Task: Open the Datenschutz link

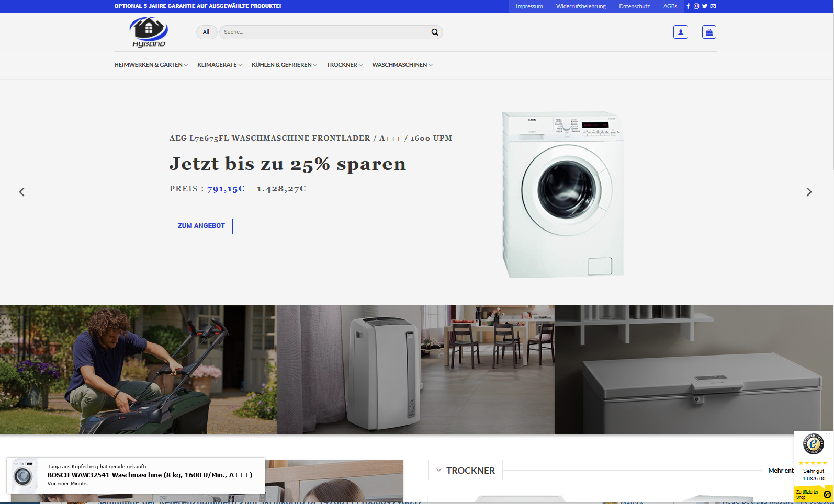Action: pyautogui.click(x=635, y=6)
